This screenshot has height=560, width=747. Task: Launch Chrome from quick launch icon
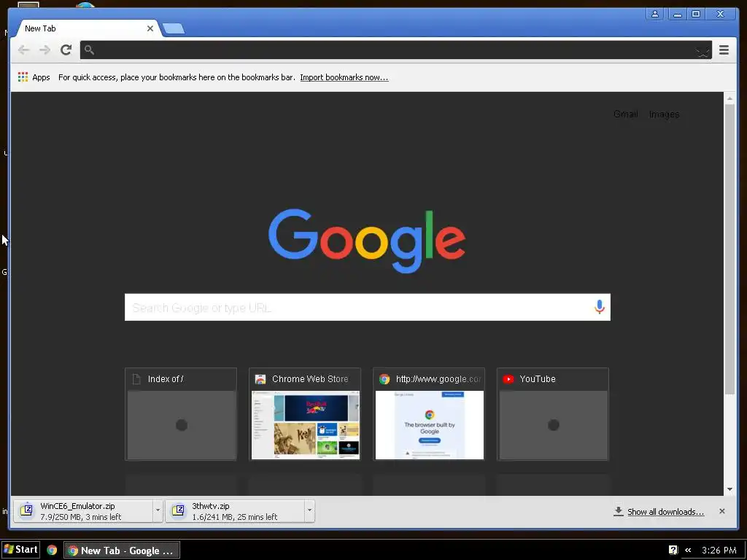[x=52, y=550]
